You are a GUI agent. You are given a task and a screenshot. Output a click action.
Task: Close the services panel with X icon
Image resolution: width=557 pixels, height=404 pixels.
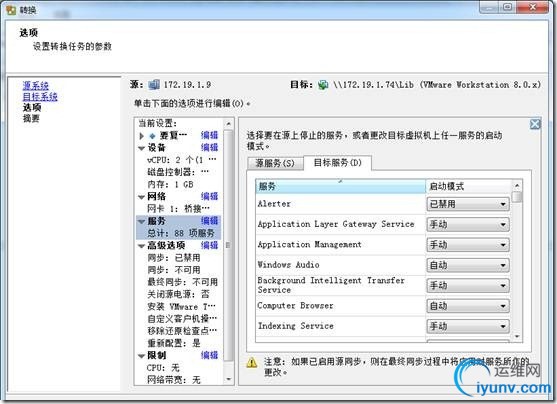(535, 124)
